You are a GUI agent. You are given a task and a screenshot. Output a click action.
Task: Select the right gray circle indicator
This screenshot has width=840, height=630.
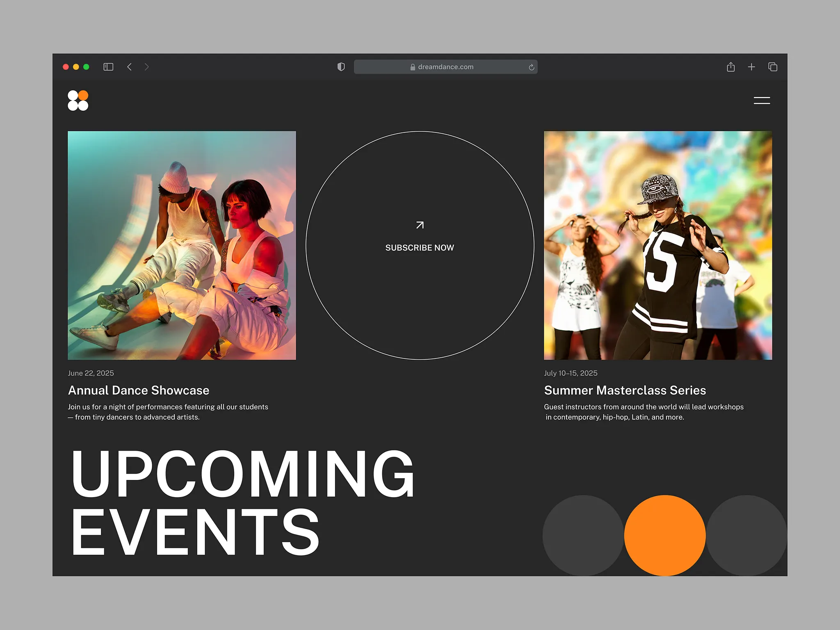(x=746, y=535)
